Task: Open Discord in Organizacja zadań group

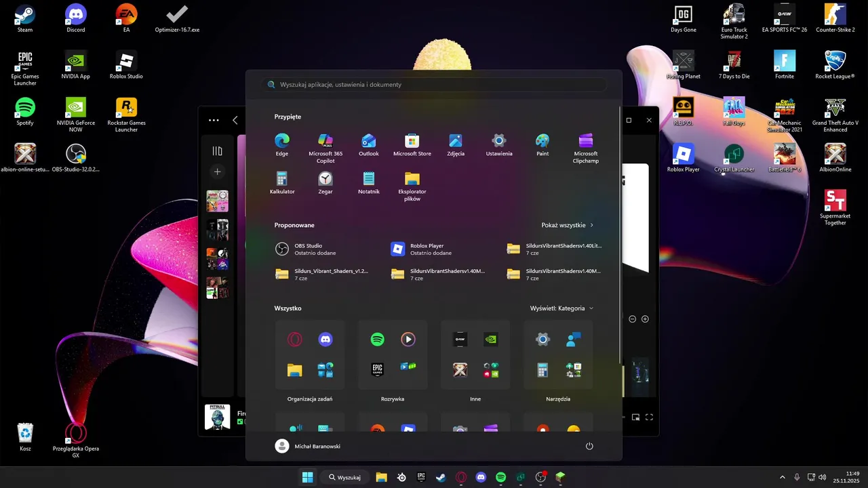Action: tap(325, 340)
